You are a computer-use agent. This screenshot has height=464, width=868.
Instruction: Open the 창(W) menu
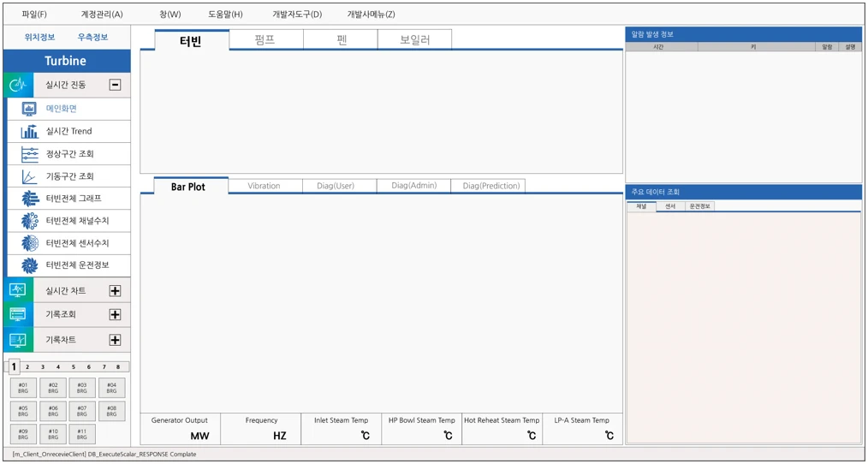pos(170,15)
